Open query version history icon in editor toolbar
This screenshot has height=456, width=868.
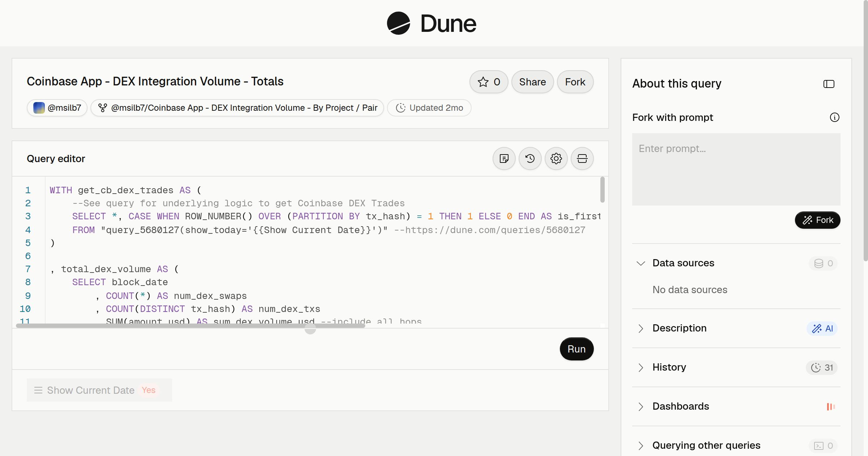530,159
